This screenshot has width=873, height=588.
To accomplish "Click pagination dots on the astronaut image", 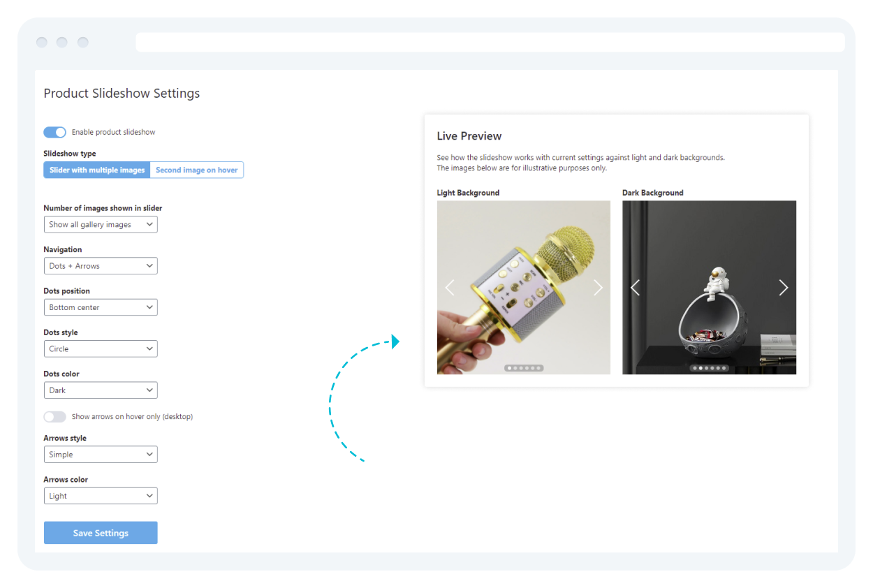I will coord(709,368).
